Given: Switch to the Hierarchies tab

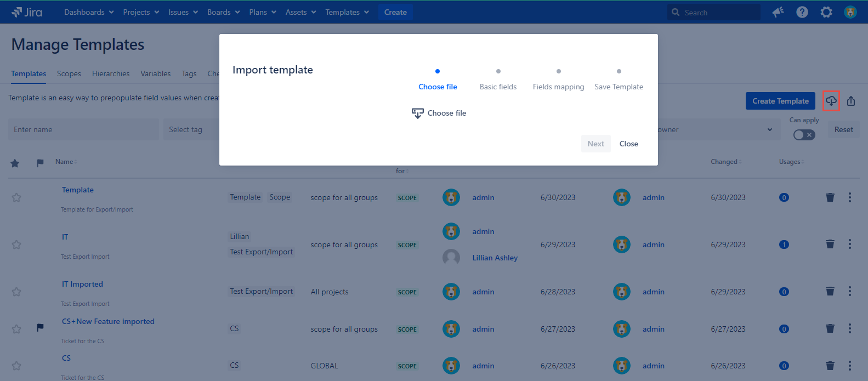Looking at the screenshot, I should point(111,73).
